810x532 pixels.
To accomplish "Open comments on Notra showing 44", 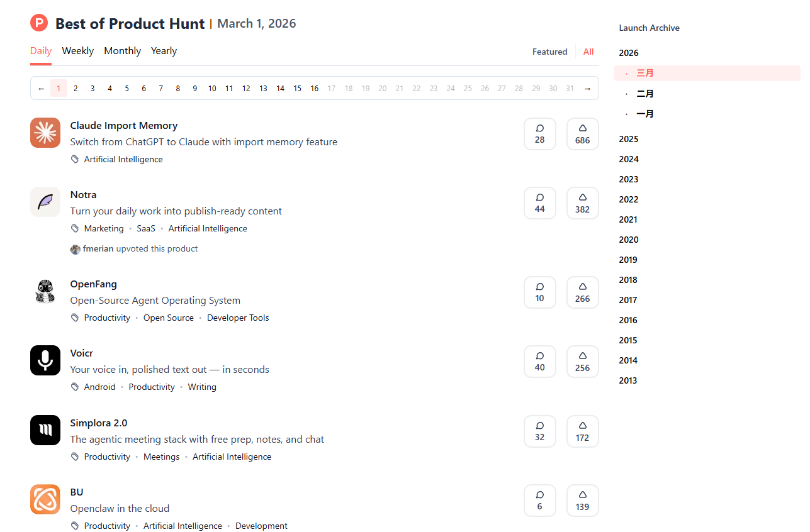I will pos(539,203).
